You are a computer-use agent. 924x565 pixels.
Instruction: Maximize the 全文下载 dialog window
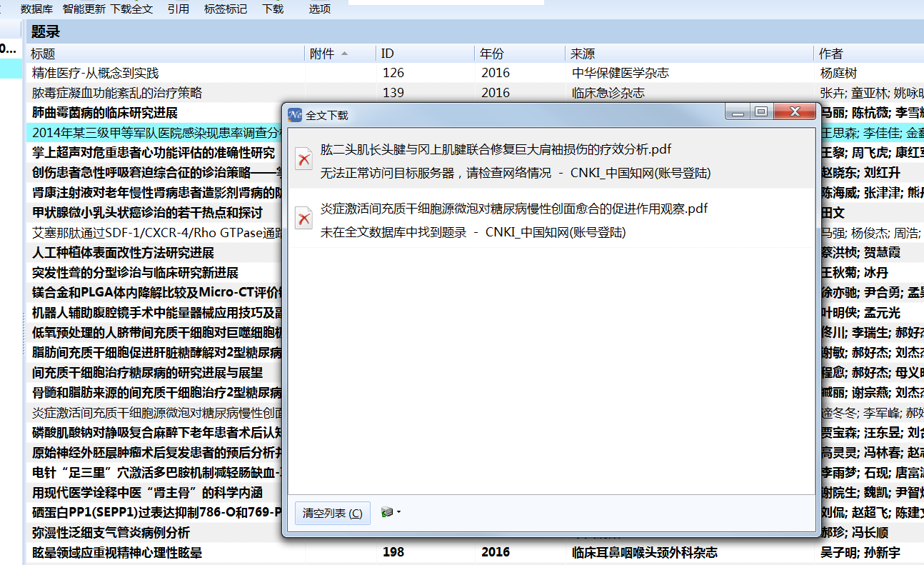[x=761, y=111]
